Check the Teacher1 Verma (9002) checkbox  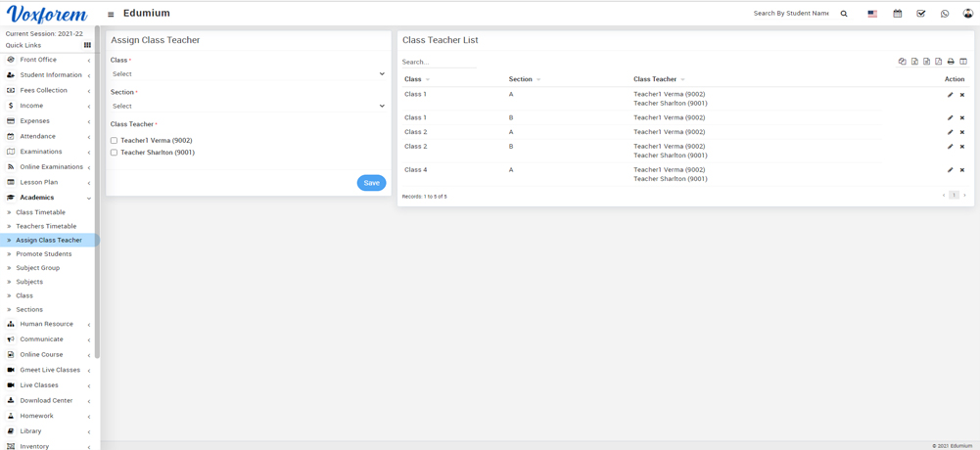pyautogui.click(x=114, y=141)
